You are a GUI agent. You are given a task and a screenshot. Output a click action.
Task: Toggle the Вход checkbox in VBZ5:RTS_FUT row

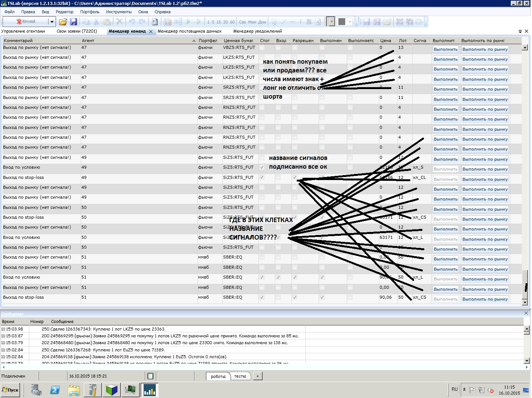coord(278,48)
